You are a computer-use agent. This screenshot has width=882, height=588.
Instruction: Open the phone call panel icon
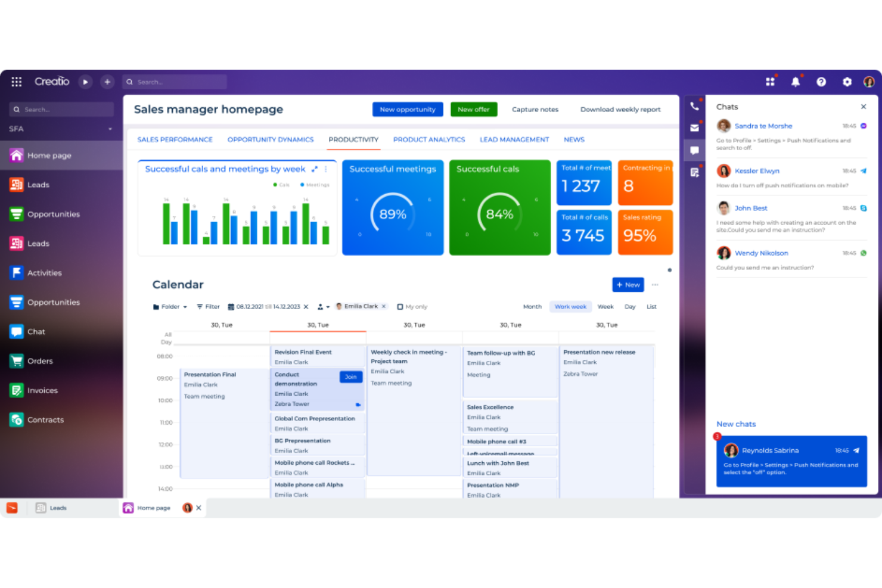click(694, 105)
